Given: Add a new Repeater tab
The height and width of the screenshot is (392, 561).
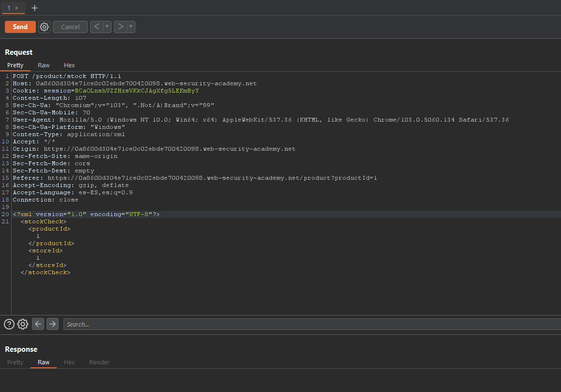Looking at the screenshot, I should click(x=35, y=8).
